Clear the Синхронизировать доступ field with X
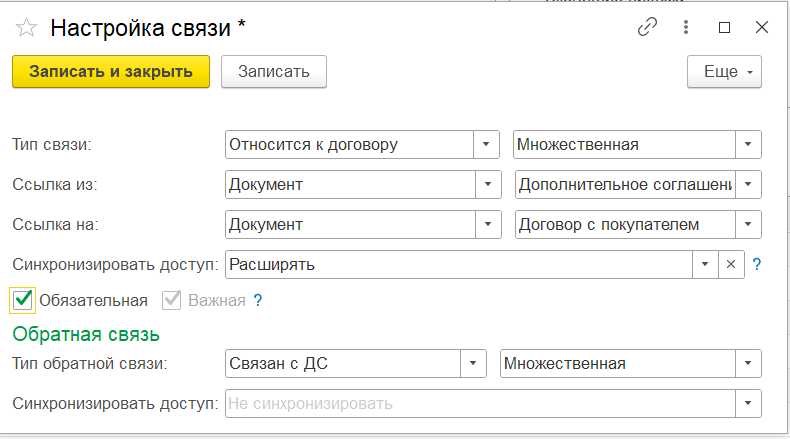The width and height of the screenshot is (790, 439). pyautogui.click(x=730, y=264)
